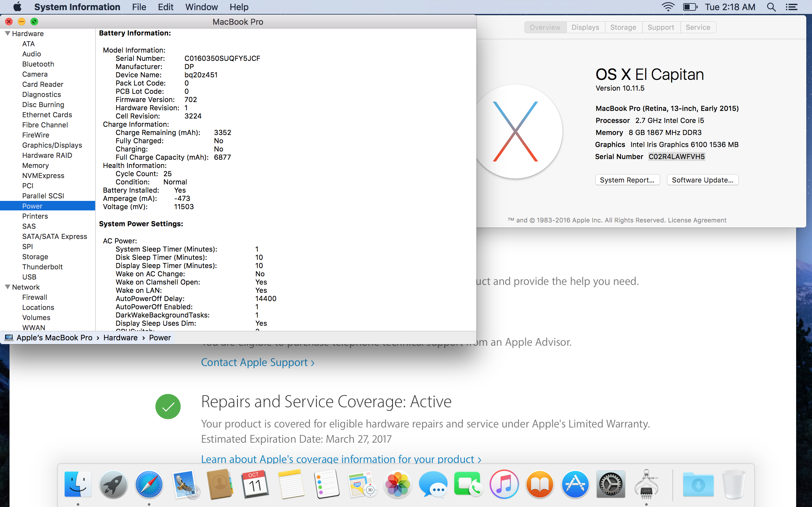Click the App Store dock icon
812x507 pixels.
tap(575, 484)
